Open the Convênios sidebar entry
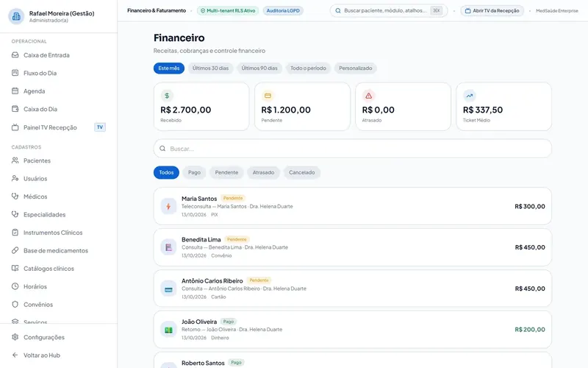This screenshot has height=368, width=588. 59,305
